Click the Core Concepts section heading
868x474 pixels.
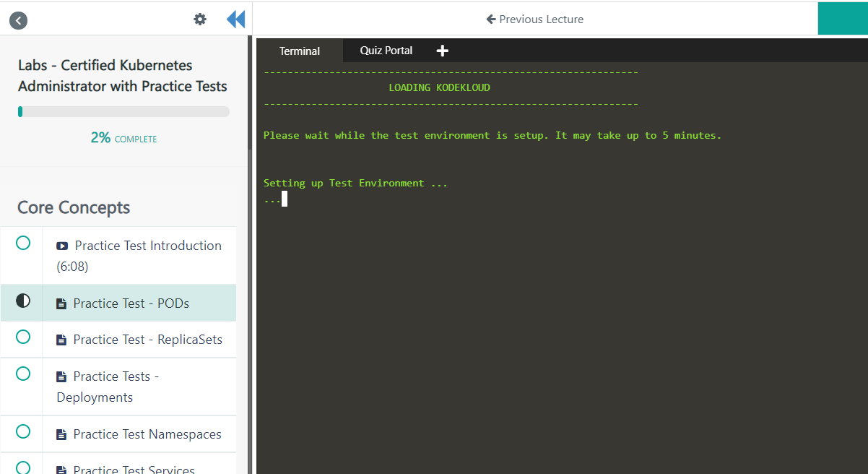(x=74, y=207)
